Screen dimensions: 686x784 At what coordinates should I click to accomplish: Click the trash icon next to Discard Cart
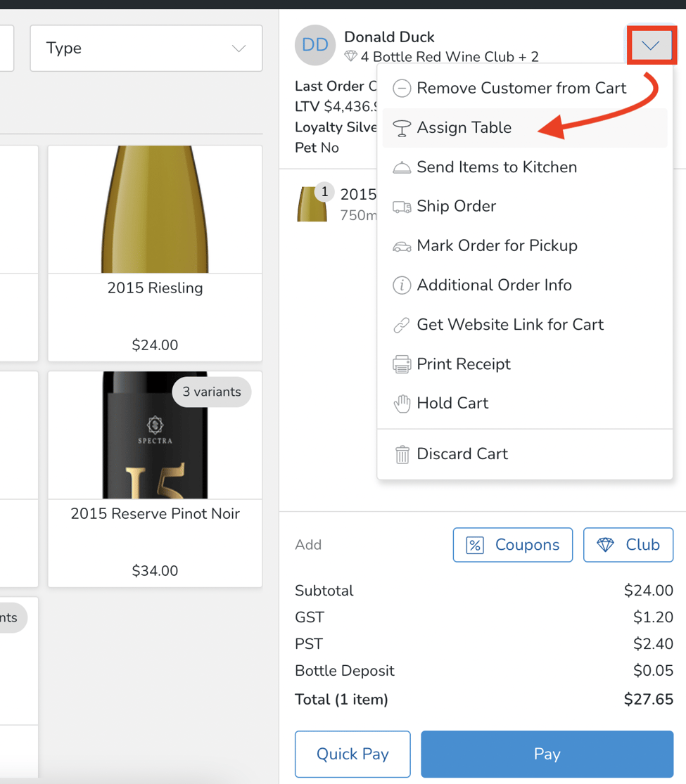(402, 454)
